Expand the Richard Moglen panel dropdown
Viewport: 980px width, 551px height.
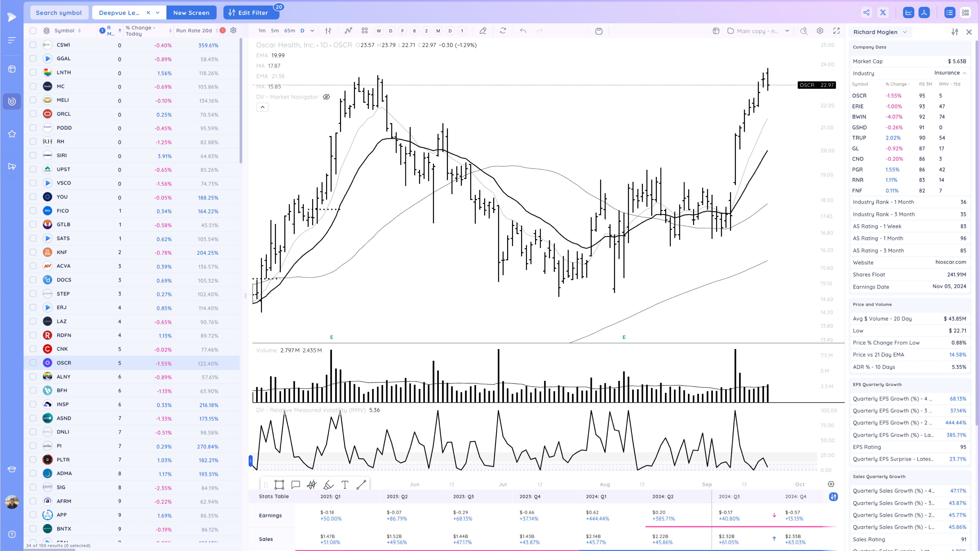tap(905, 32)
